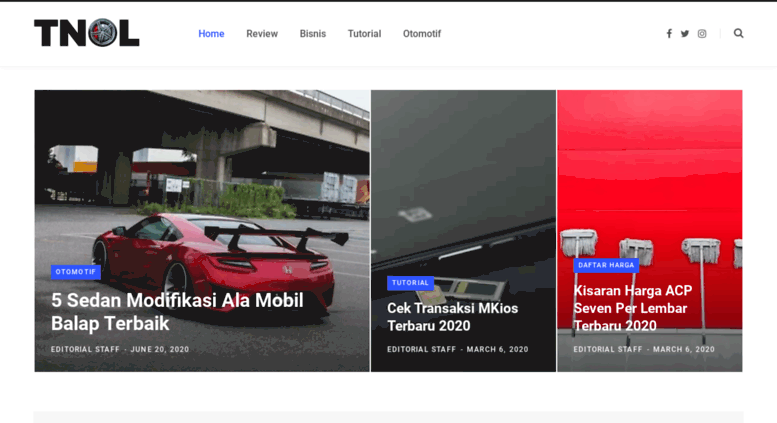This screenshot has width=777, height=423.
Task: Open the Bisnis menu item
Action: click(x=313, y=34)
